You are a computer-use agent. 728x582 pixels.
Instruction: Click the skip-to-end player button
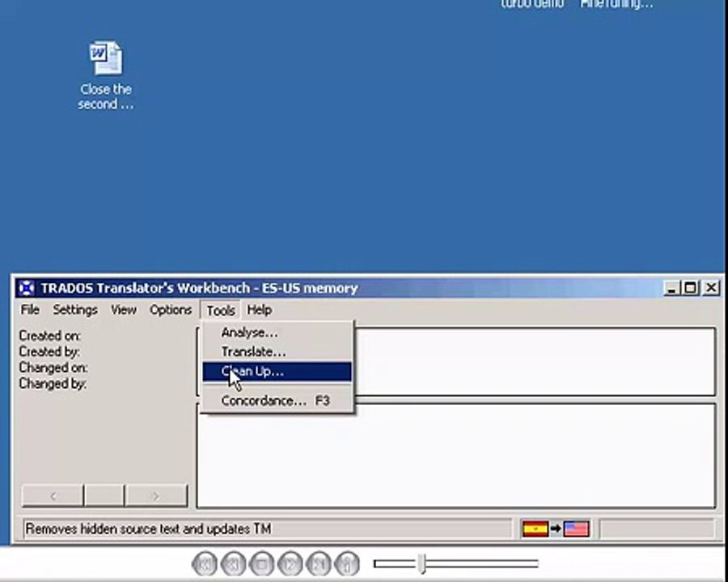tap(319, 564)
